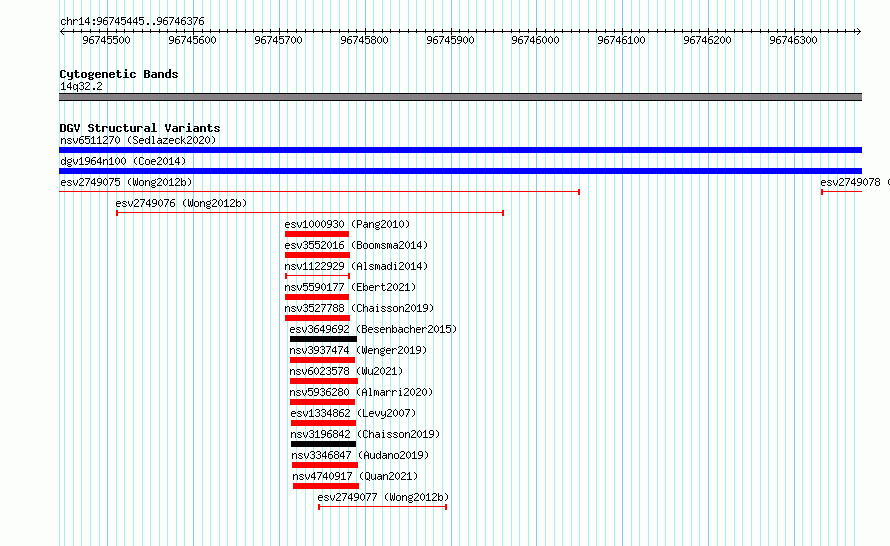Click the 96746000 ruler position
Screen dimensions: 890x546
point(535,40)
